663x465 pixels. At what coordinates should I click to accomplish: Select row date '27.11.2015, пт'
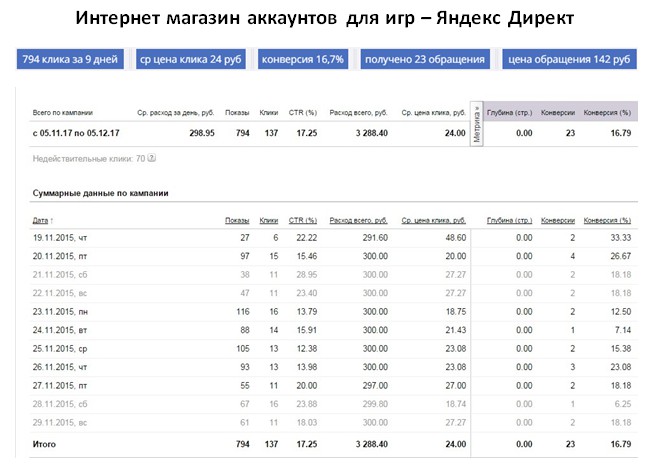[x=60, y=386]
